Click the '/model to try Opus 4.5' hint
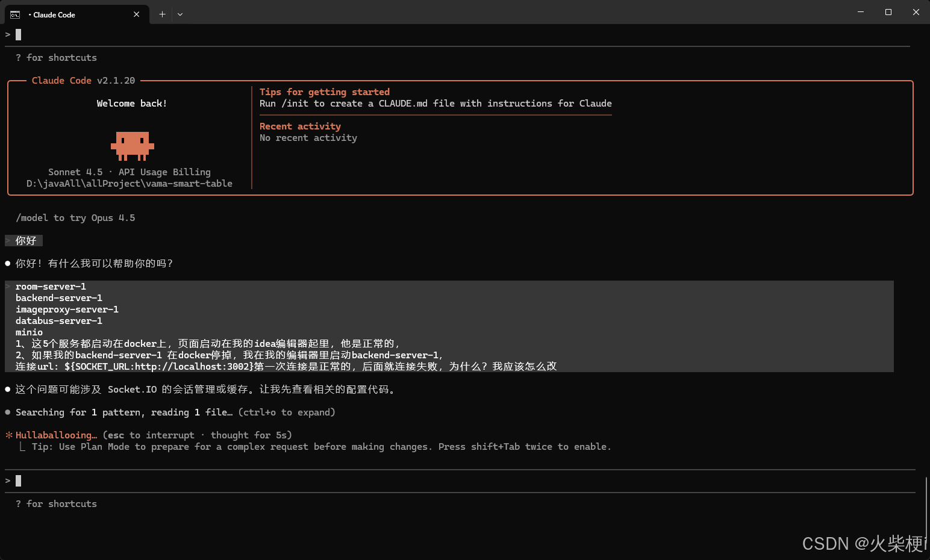The height and width of the screenshot is (560, 930). [75, 218]
